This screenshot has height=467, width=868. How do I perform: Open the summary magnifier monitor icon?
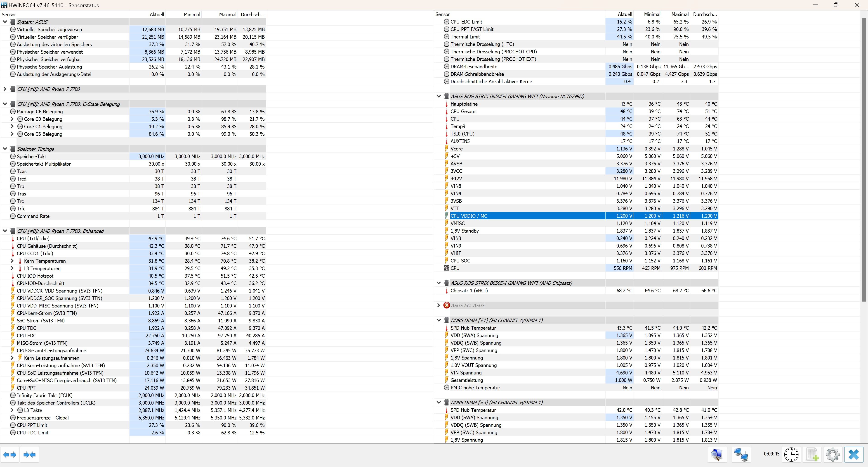pos(717,454)
